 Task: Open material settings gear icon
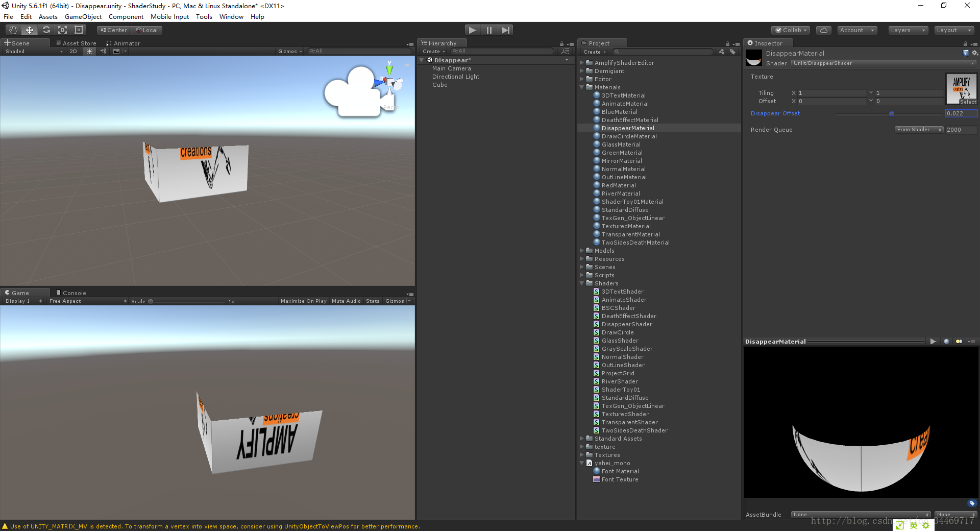(974, 53)
